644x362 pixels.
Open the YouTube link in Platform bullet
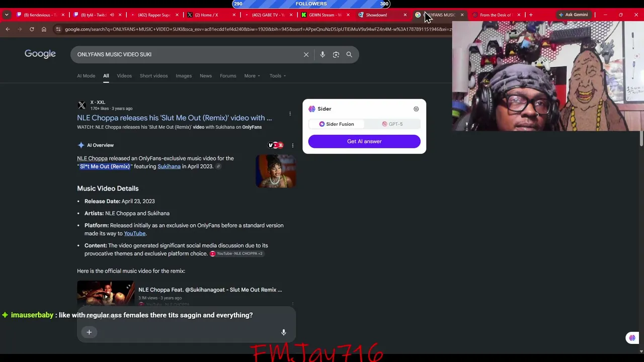point(135,233)
